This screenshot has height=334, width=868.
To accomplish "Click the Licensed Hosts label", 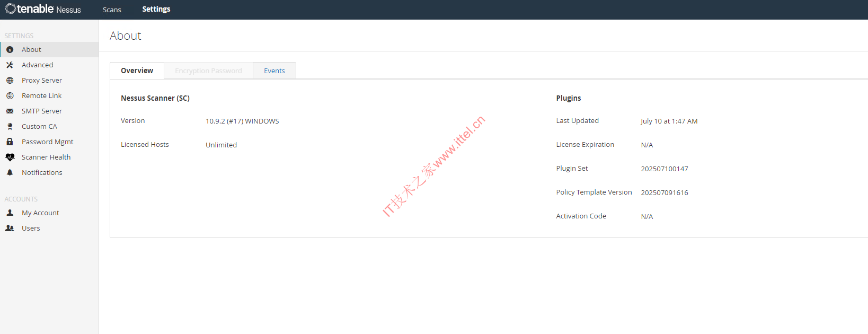I will pos(145,144).
